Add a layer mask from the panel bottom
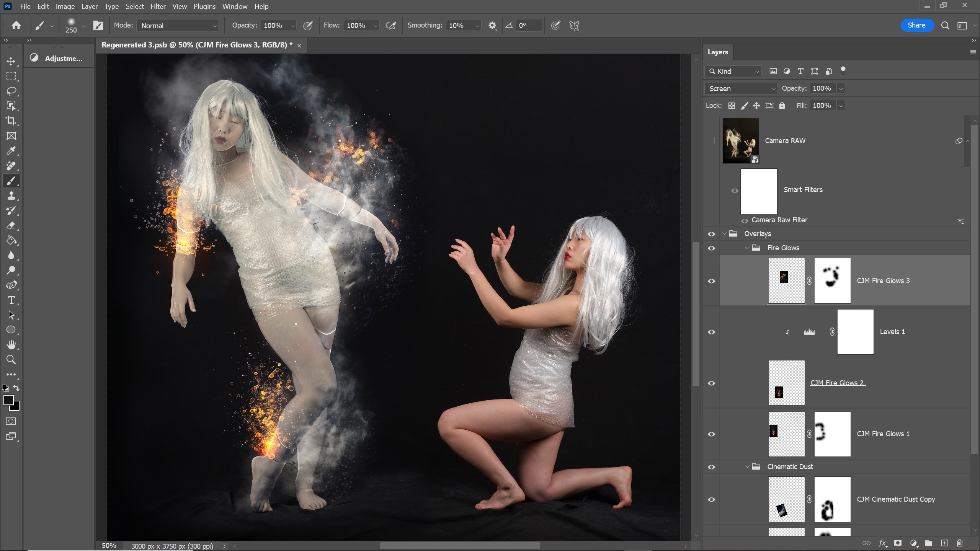The image size is (980, 551). tap(898, 543)
